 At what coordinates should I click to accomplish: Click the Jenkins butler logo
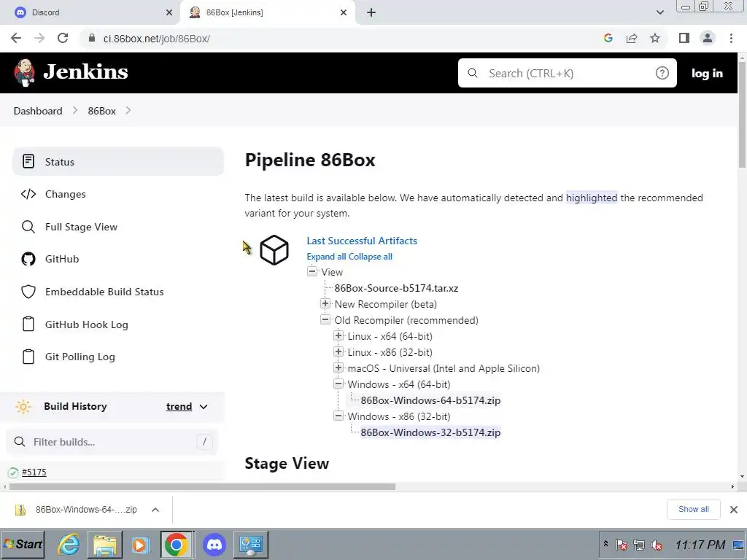point(24,72)
